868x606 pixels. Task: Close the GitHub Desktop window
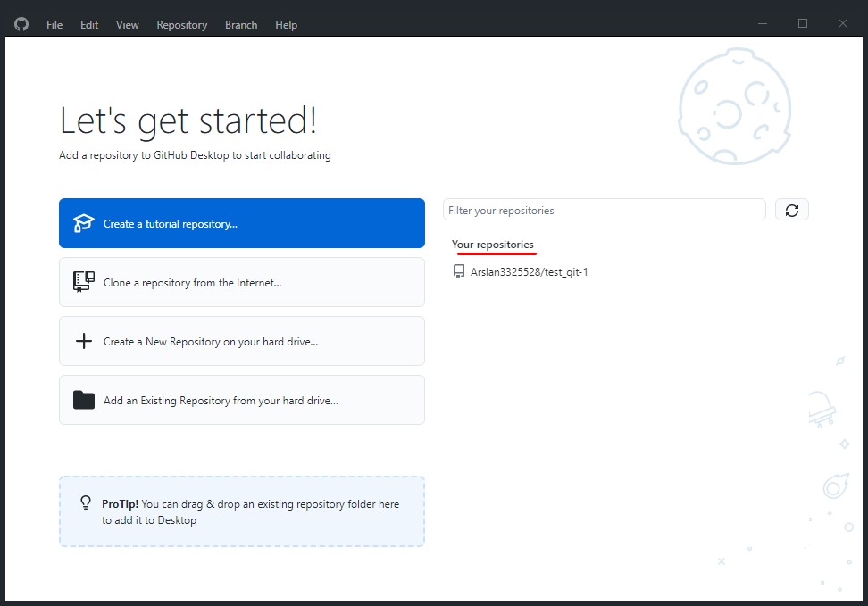tap(842, 24)
